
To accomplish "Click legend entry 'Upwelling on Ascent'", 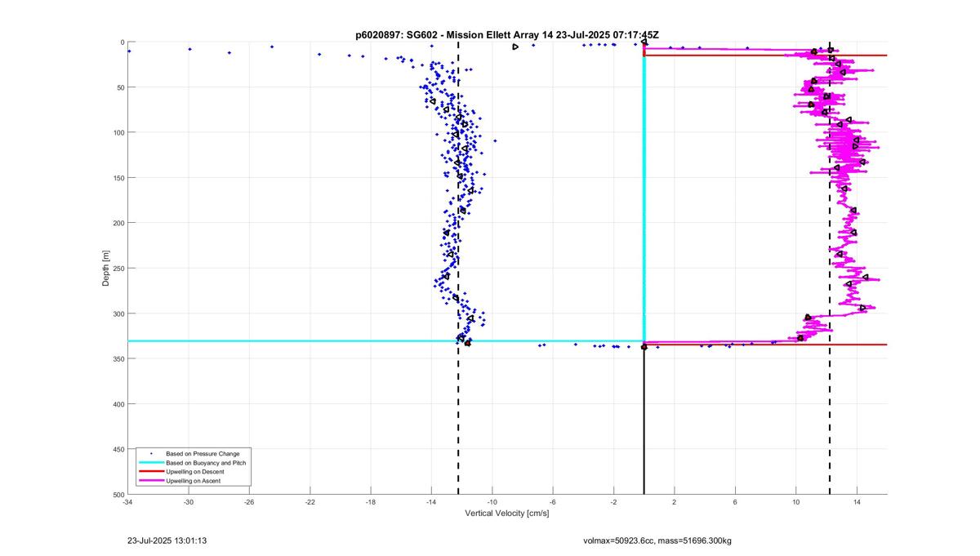I will 193,482.
